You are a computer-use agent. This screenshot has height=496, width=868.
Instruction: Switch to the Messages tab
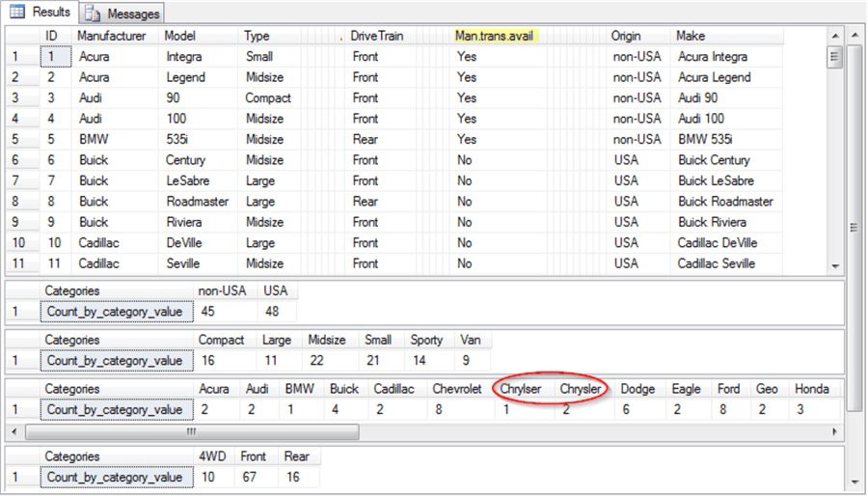(122, 14)
